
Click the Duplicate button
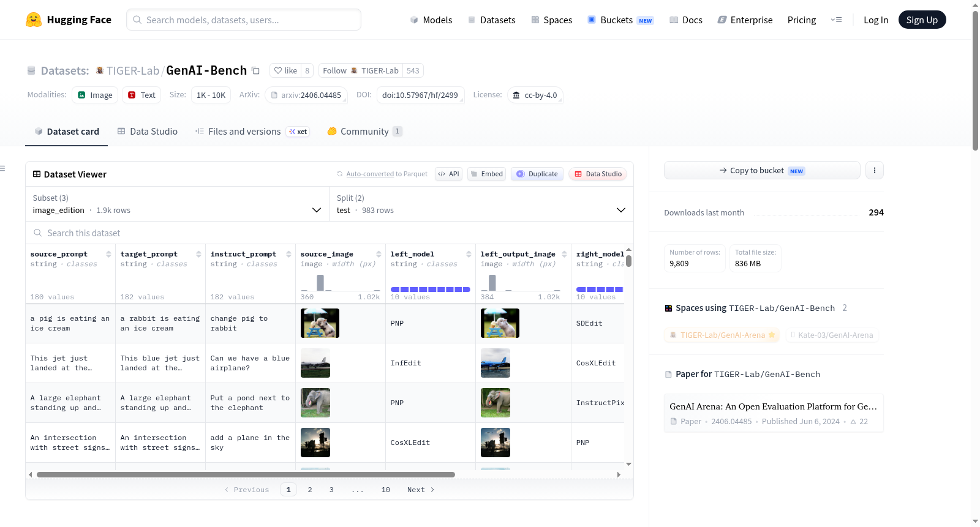pos(537,174)
